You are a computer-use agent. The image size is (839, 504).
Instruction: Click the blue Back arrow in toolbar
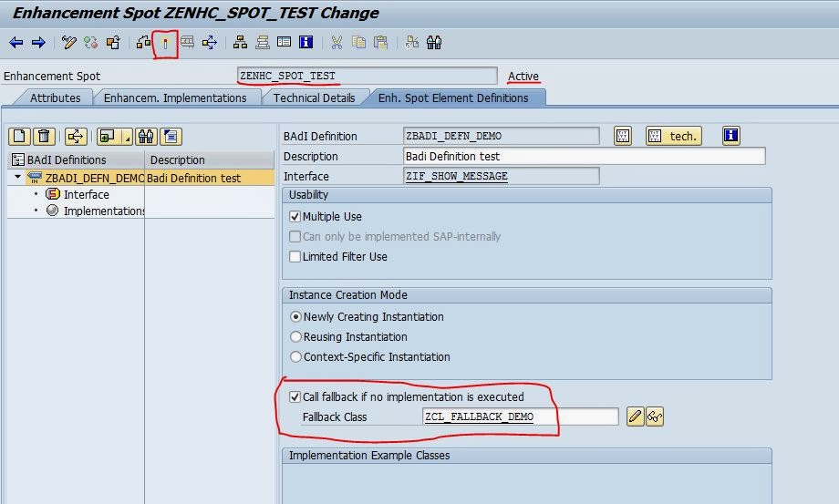[16, 43]
